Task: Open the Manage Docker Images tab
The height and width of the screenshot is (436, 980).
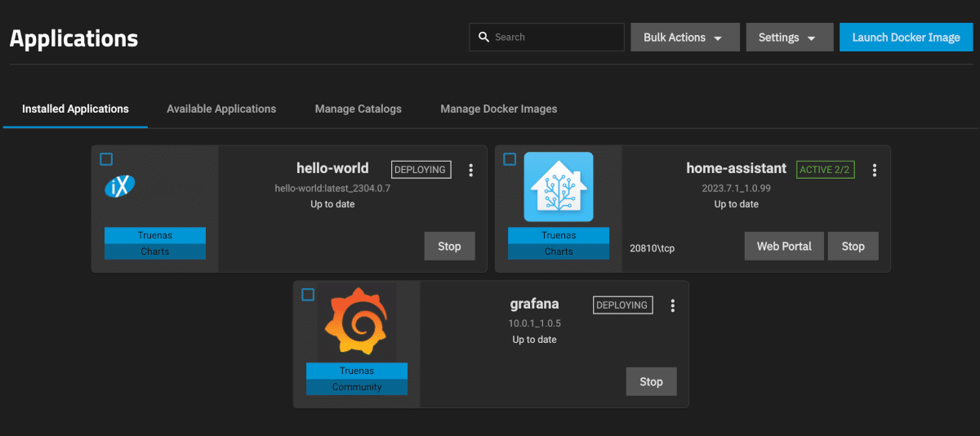Action: [499, 109]
